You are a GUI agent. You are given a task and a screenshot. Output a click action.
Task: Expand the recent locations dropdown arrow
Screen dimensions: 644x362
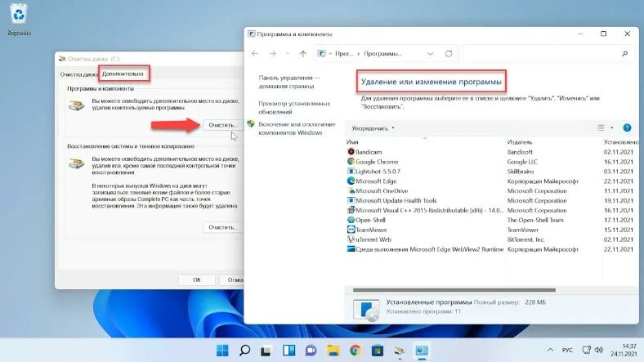[x=287, y=54]
